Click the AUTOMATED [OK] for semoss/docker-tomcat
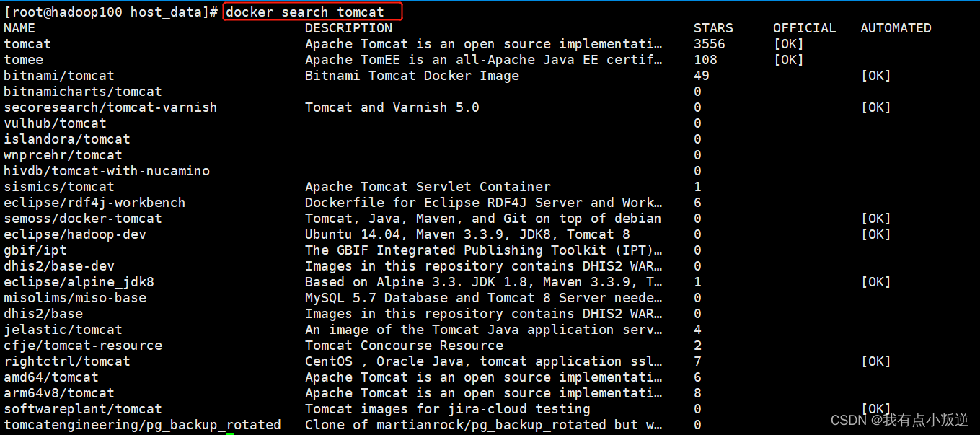Viewport: 980px width, 435px height. tap(876, 219)
